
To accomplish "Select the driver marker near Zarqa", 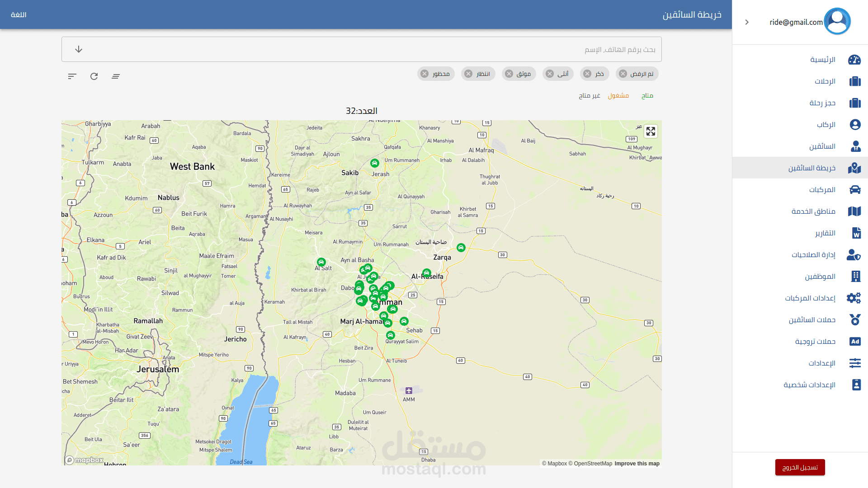I will pos(461,248).
